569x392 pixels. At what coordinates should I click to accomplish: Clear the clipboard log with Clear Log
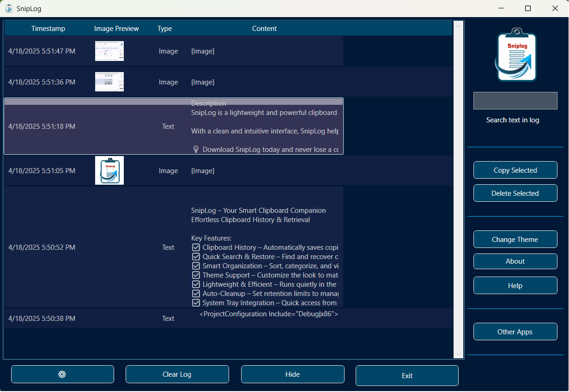pyautogui.click(x=177, y=374)
